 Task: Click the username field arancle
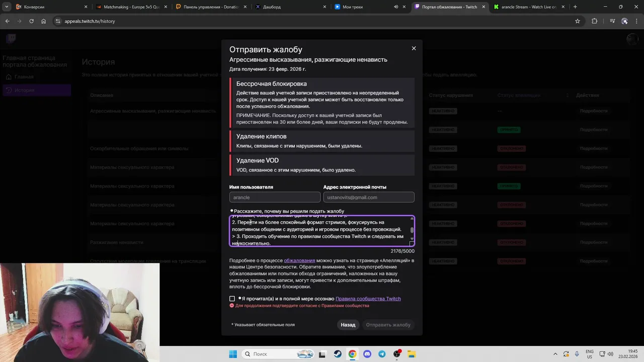coord(275,198)
